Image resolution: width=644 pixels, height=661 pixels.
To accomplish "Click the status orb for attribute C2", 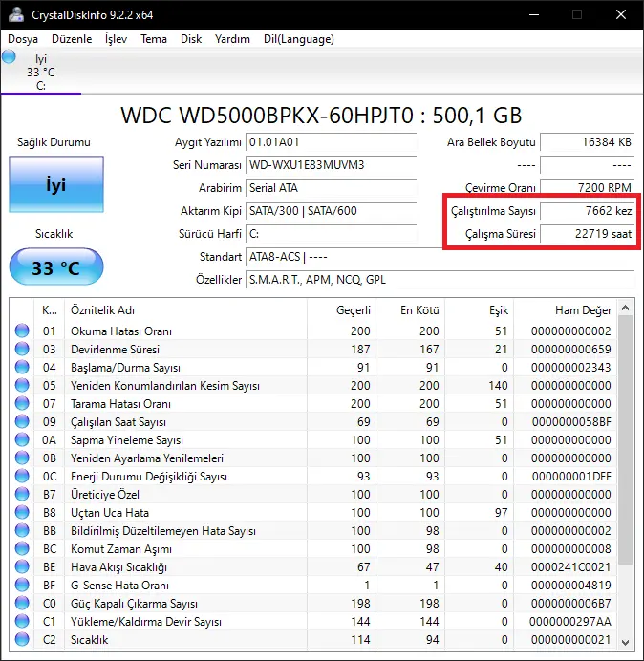I will coord(22,639).
